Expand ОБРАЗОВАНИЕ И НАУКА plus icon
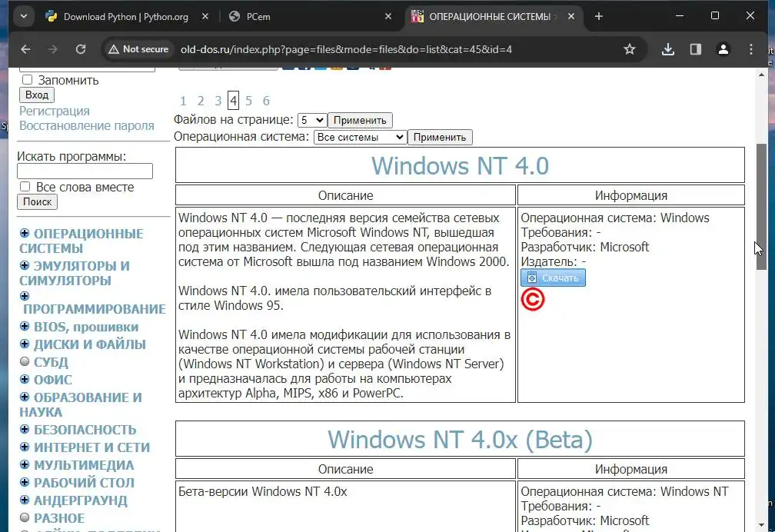Image resolution: width=775 pixels, height=532 pixels. click(x=25, y=397)
